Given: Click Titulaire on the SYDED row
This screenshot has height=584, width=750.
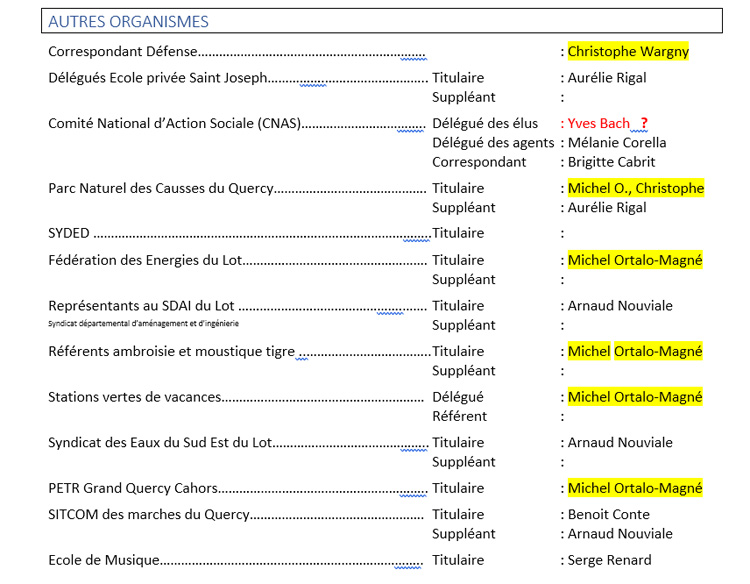Looking at the screenshot, I should [x=458, y=233].
